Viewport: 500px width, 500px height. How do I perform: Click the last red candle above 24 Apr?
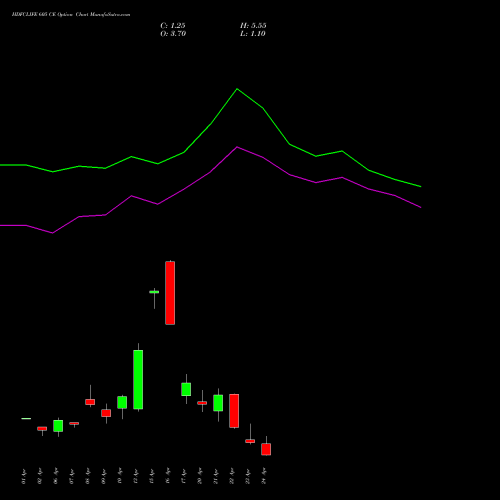coord(266,449)
